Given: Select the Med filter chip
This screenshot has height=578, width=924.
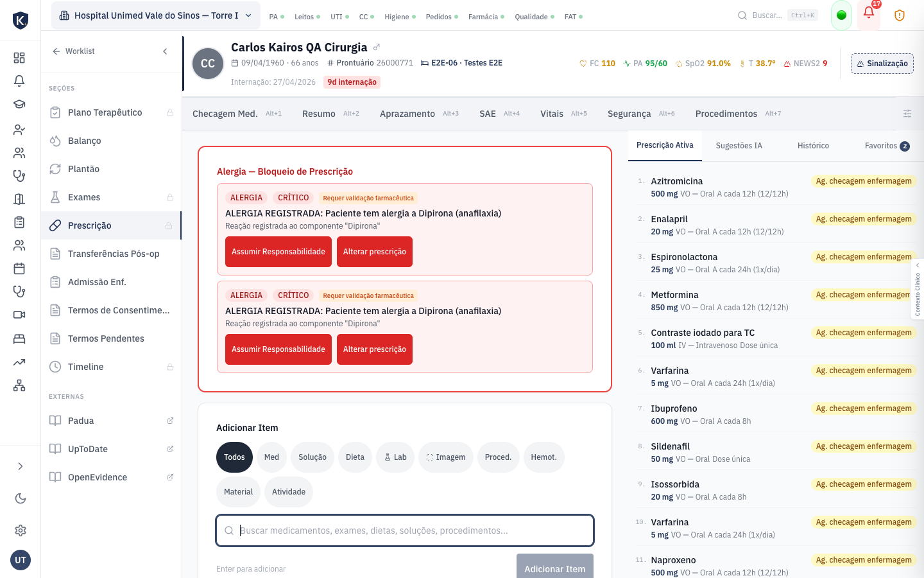Looking at the screenshot, I should [271, 457].
